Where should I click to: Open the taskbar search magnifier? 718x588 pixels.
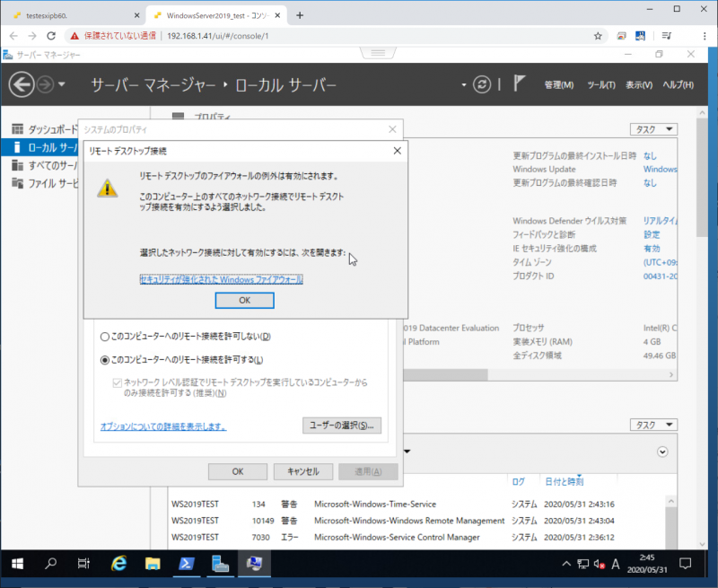(50, 564)
